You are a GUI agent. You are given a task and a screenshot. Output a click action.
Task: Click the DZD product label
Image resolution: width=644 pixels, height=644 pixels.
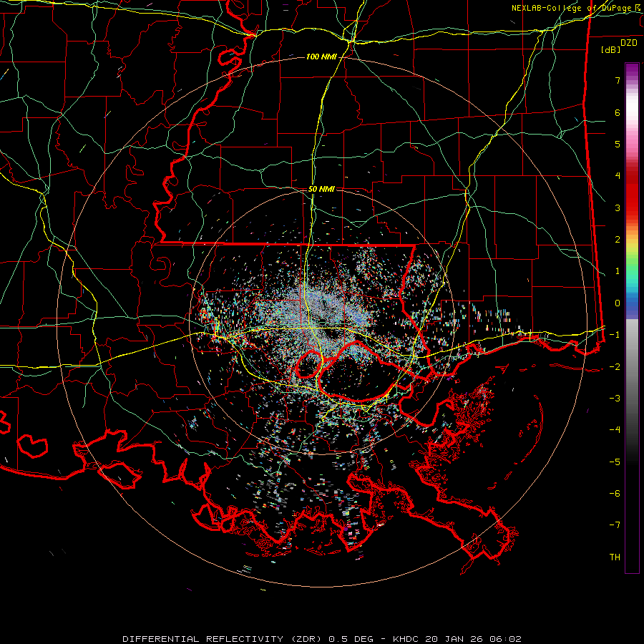click(x=629, y=43)
